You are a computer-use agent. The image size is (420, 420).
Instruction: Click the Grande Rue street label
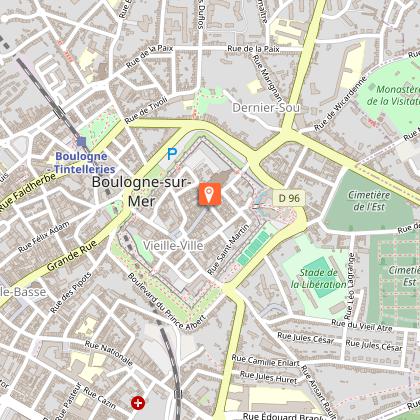point(72,256)
